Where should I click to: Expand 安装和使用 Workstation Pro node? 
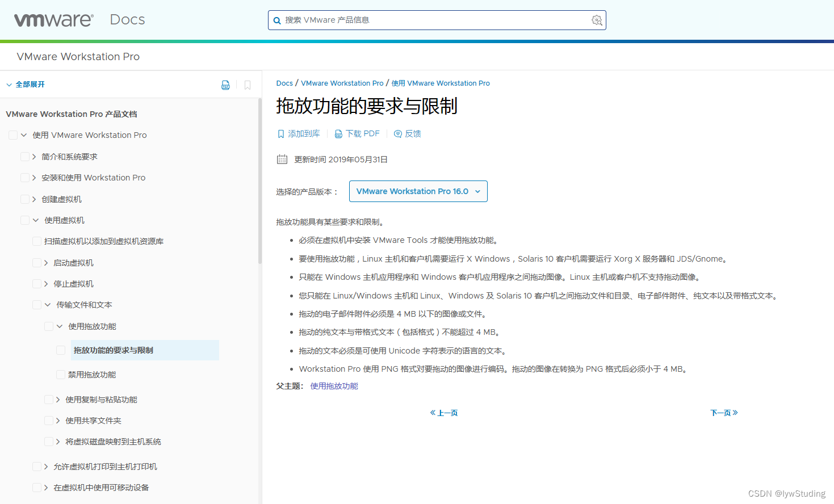pyautogui.click(x=34, y=178)
